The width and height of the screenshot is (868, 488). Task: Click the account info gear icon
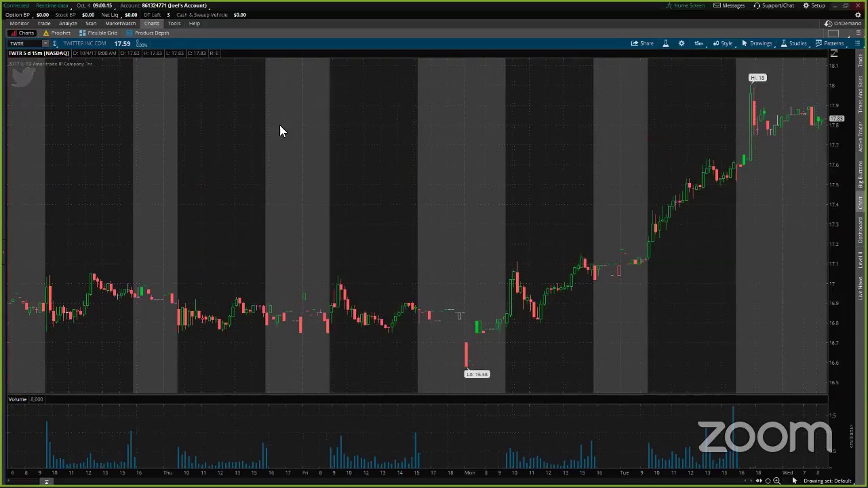[x=858, y=14]
